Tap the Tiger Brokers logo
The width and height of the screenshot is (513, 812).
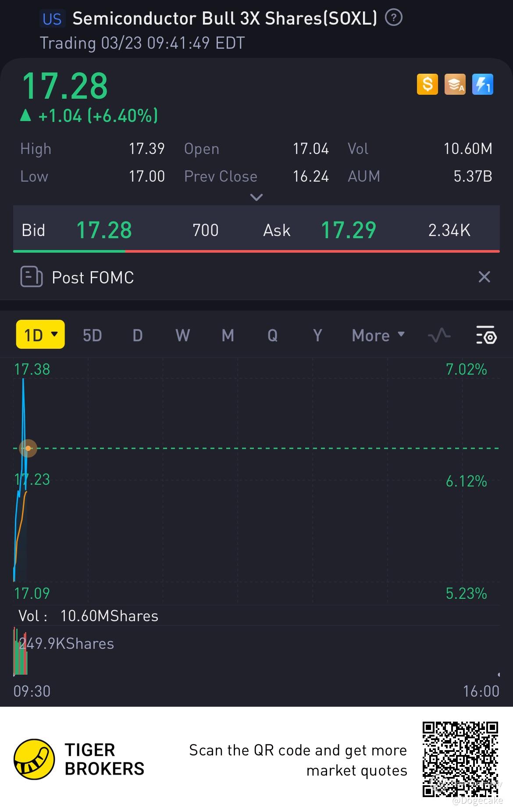pos(34,759)
